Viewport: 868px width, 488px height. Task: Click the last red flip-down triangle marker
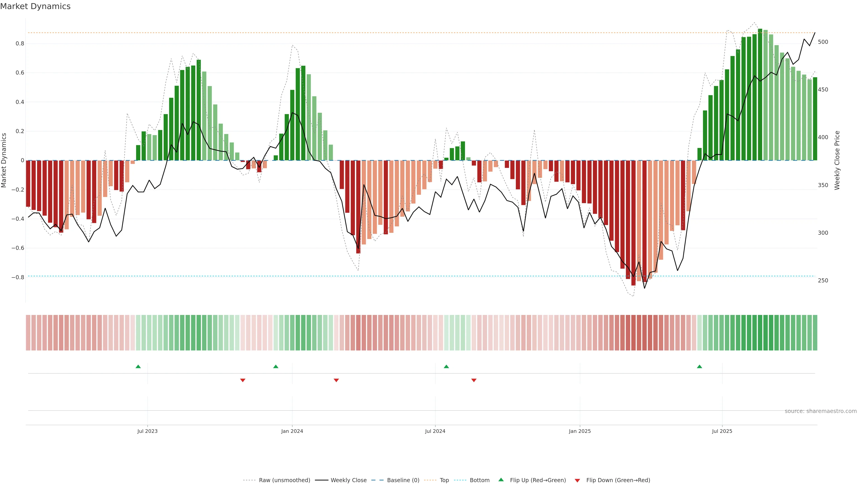474,380
